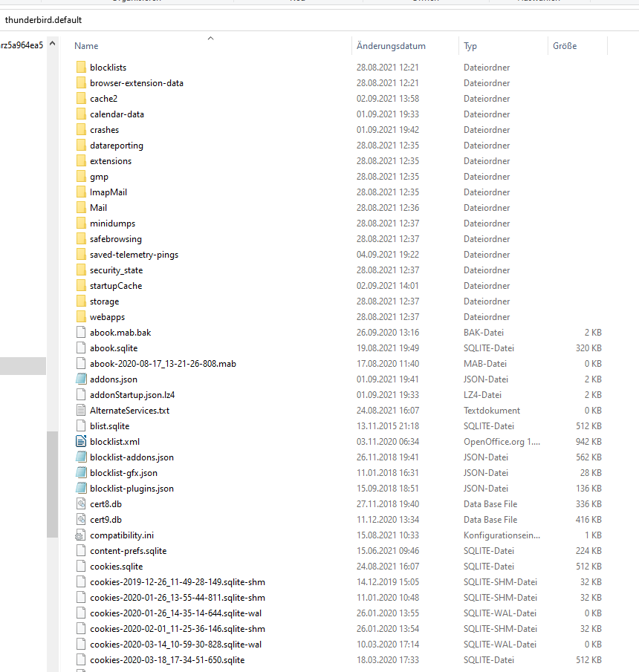Select the saved-telemetry-pings folder icon
Viewport: 639px width, 672px height.
(x=81, y=255)
